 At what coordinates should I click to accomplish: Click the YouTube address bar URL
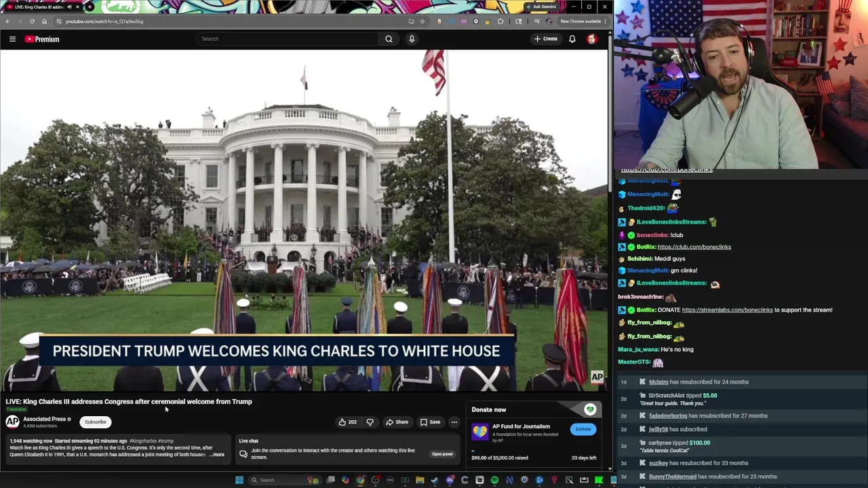pyautogui.click(x=104, y=21)
